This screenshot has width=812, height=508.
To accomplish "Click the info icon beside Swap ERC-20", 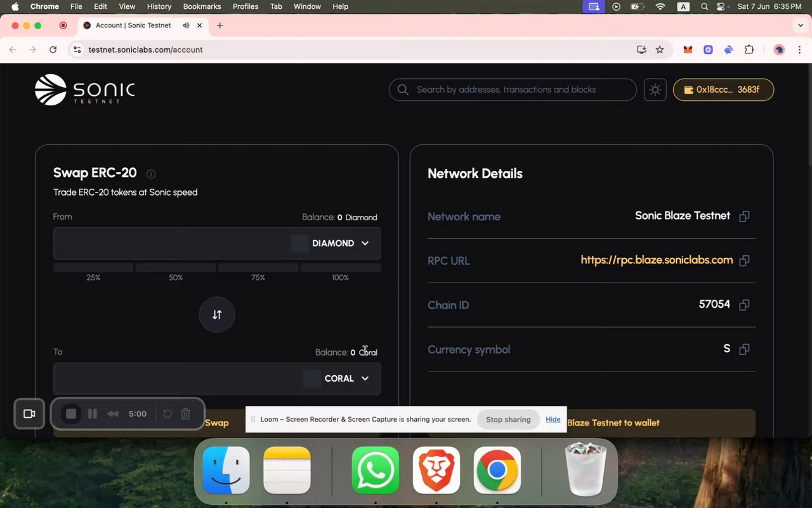I will tap(151, 174).
